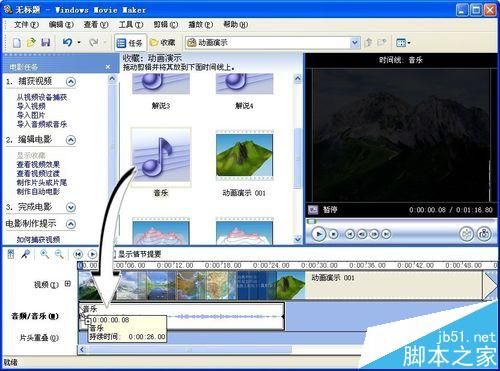The width and height of the screenshot is (500, 371).
Task: Take a picture with the camera icon
Action: (484, 234)
